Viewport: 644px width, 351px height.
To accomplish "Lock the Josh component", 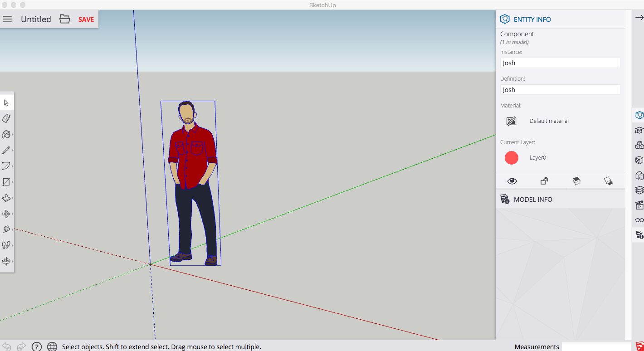I will coord(544,181).
